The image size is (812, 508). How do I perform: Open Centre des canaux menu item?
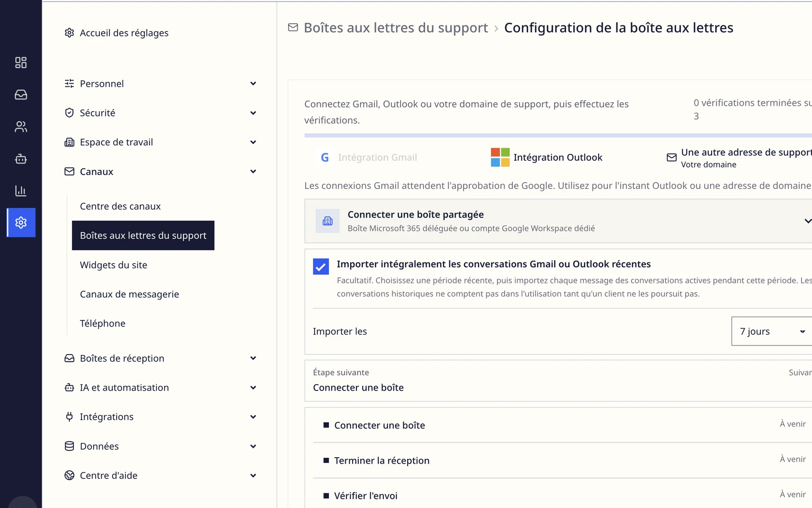click(x=120, y=206)
